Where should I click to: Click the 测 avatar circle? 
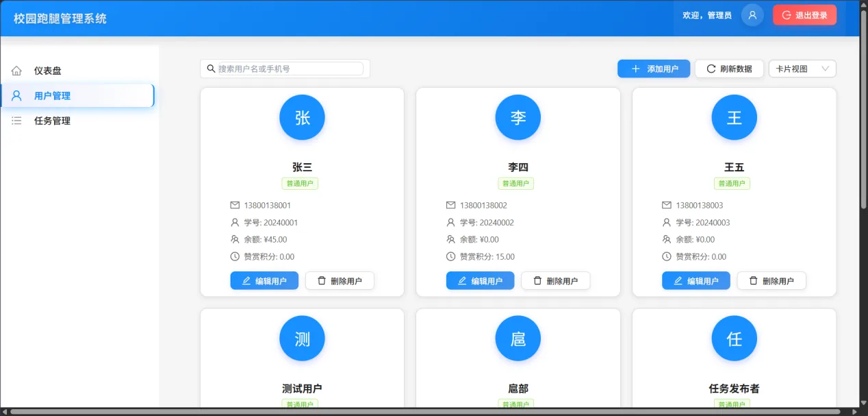click(302, 339)
